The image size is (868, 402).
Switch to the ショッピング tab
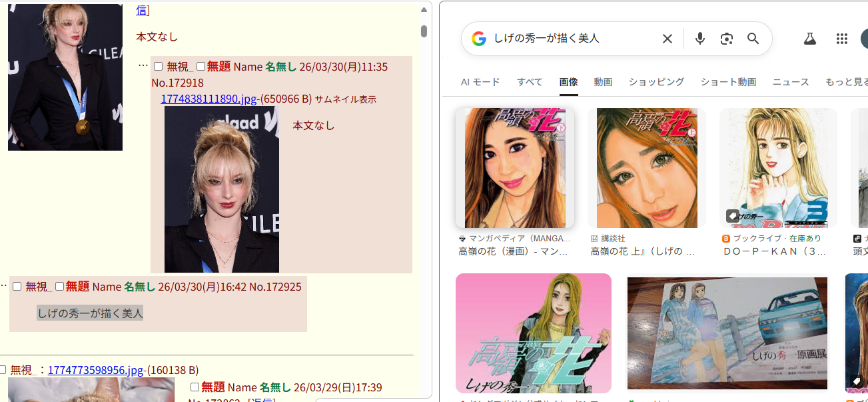point(656,82)
